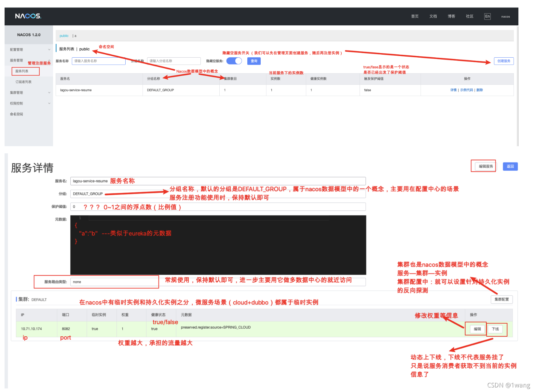Screen dimensions: 535x392
Task: Toggle the hide empty services switch
Action: pos(234,61)
